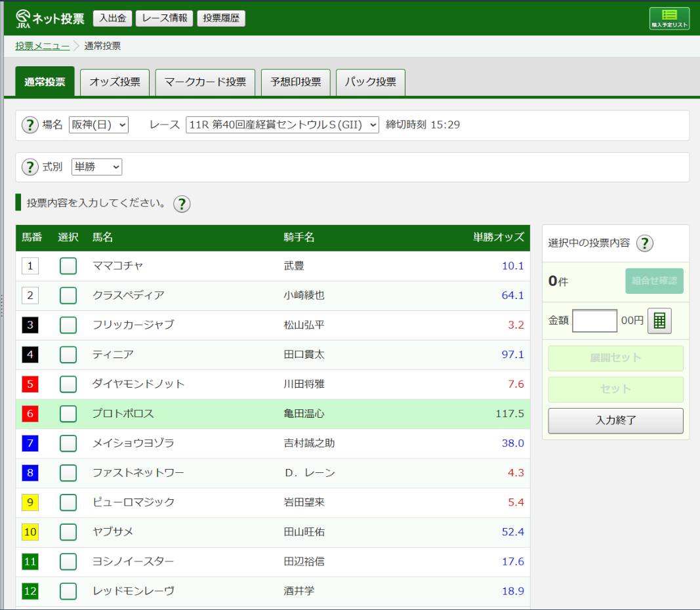Select checkbox for horse 11 ヨシノイースター

pyautogui.click(x=68, y=561)
